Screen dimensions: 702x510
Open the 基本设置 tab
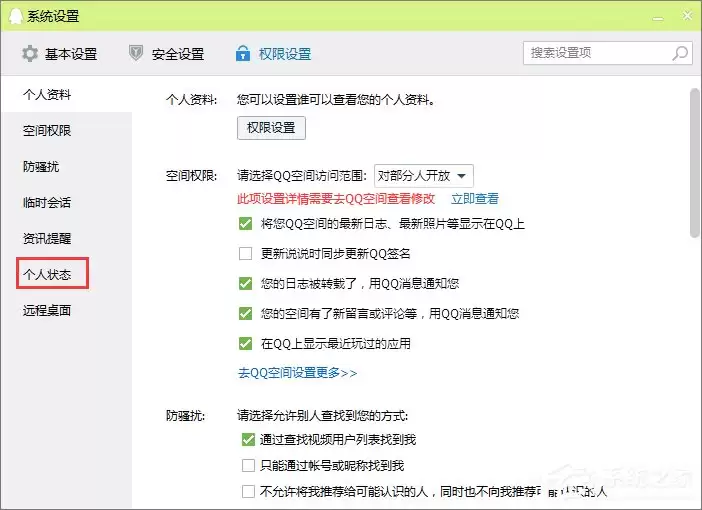pyautogui.click(x=60, y=54)
